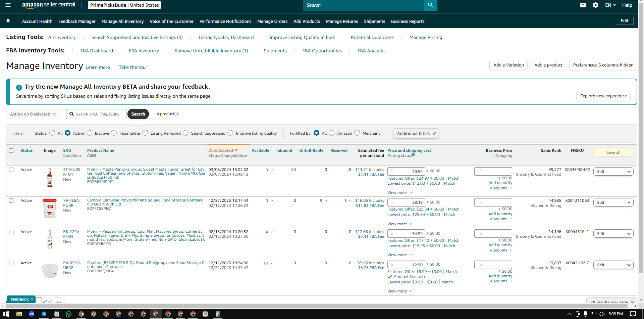The height and width of the screenshot is (319, 644).
Task: Click the microphone tray icon
Action: (x=585, y=314)
